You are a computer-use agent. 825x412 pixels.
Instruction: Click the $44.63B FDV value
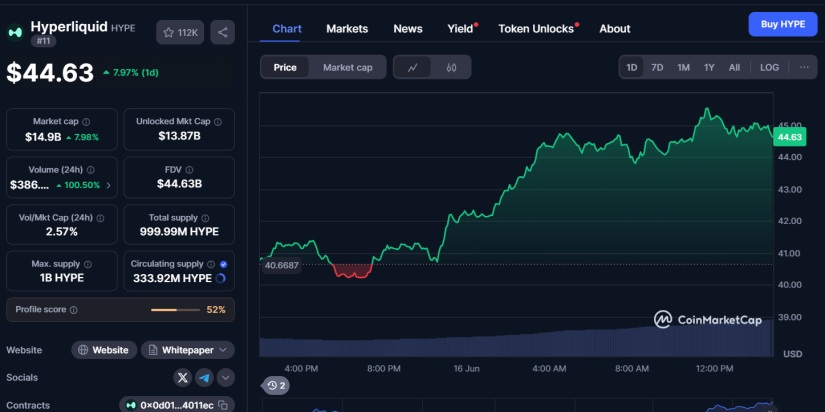pos(179,184)
